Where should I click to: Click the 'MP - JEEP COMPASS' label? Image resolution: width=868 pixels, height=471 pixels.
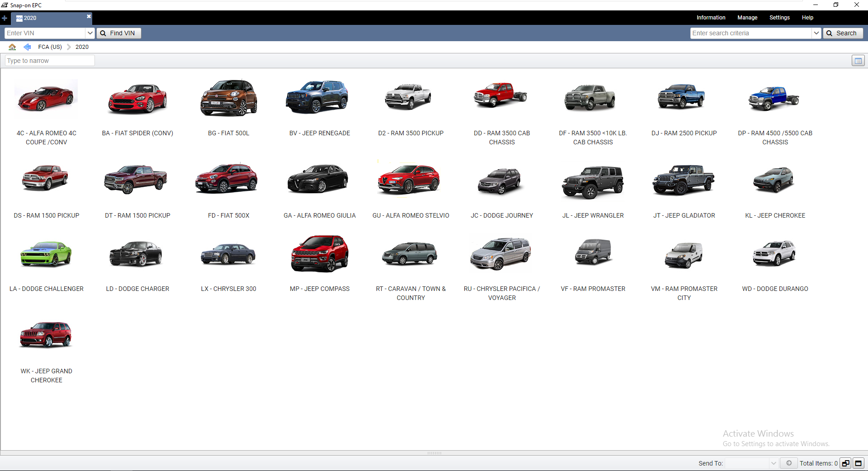pyautogui.click(x=320, y=289)
